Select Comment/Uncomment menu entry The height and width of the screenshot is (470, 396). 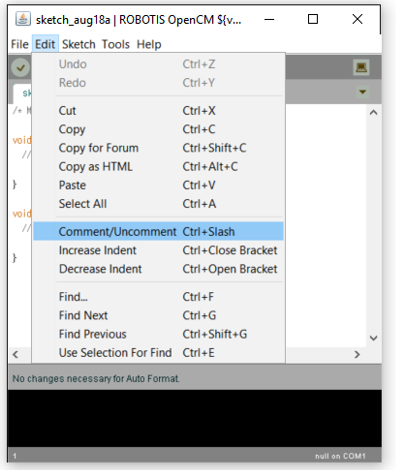[x=158, y=231]
